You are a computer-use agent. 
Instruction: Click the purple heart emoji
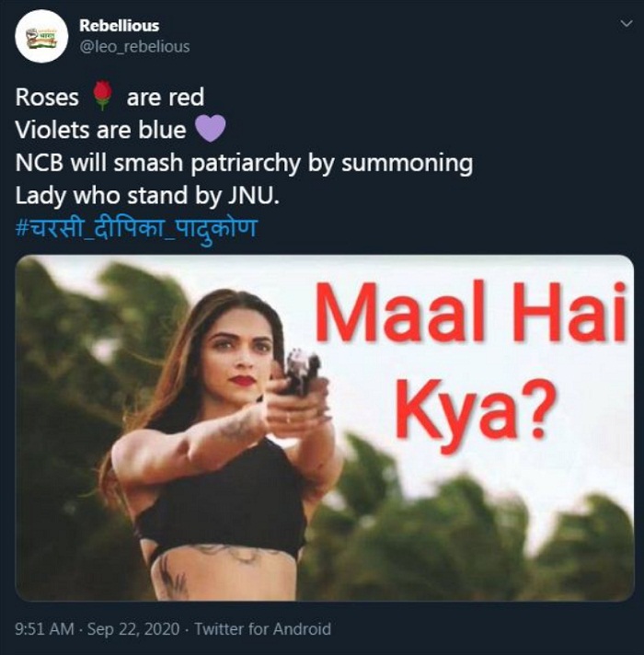(x=211, y=129)
